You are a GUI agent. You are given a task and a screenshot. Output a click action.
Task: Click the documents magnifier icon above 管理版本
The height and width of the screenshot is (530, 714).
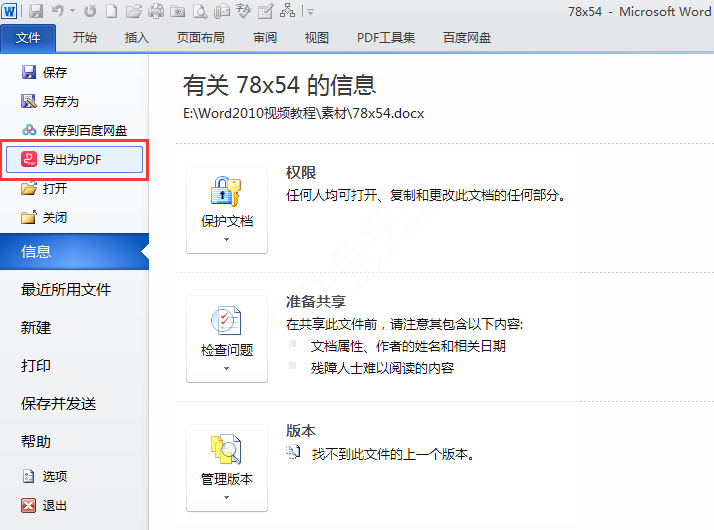226,449
